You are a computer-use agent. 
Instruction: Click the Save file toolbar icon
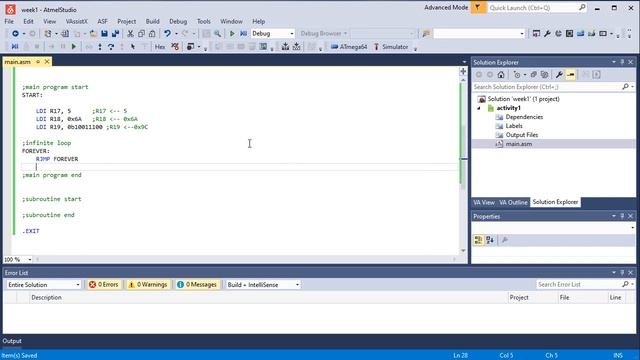pos(104,33)
